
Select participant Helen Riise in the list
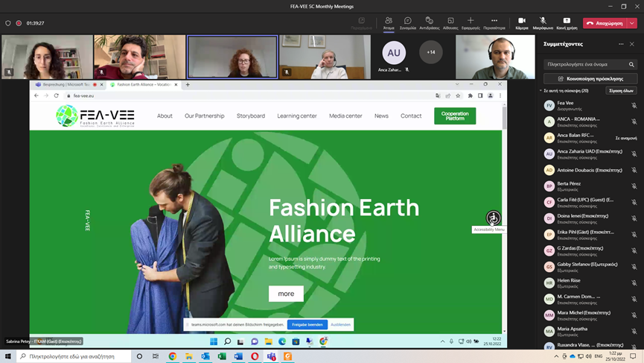[x=590, y=282]
